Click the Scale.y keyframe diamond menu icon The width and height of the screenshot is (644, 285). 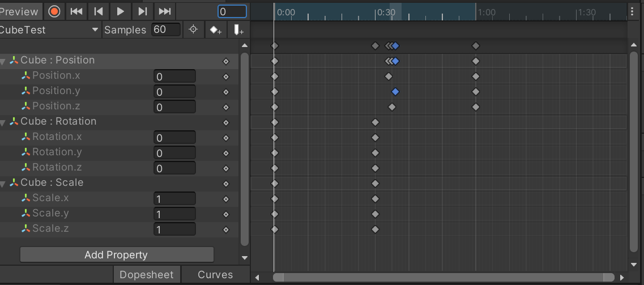[x=225, y=214]
